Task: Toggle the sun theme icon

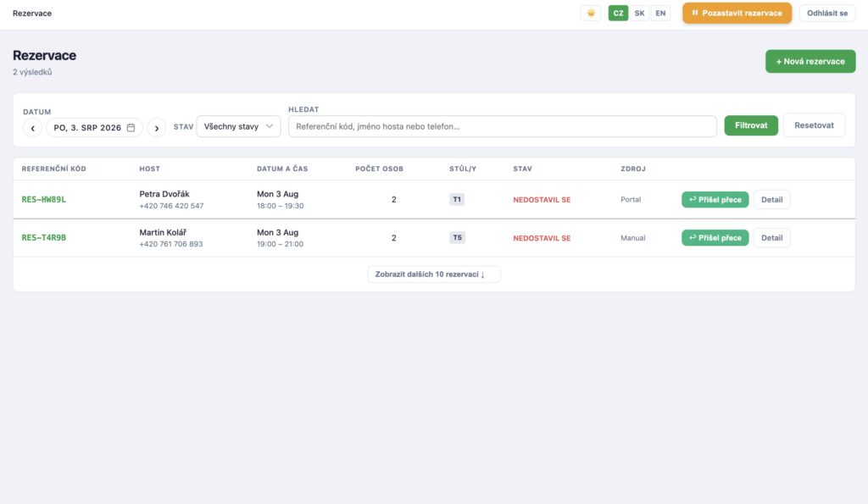Action: pyautogui.click(x=591, y=13)
